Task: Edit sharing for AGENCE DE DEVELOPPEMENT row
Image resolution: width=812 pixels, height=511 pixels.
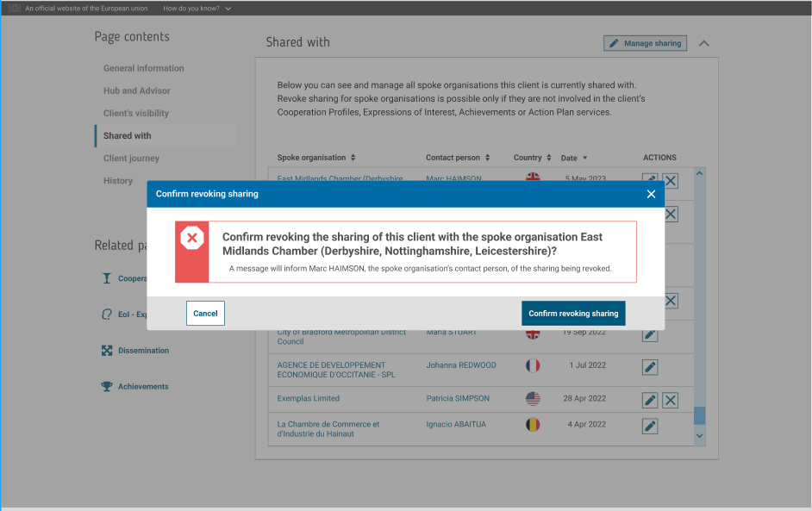Action: [650, 367]
